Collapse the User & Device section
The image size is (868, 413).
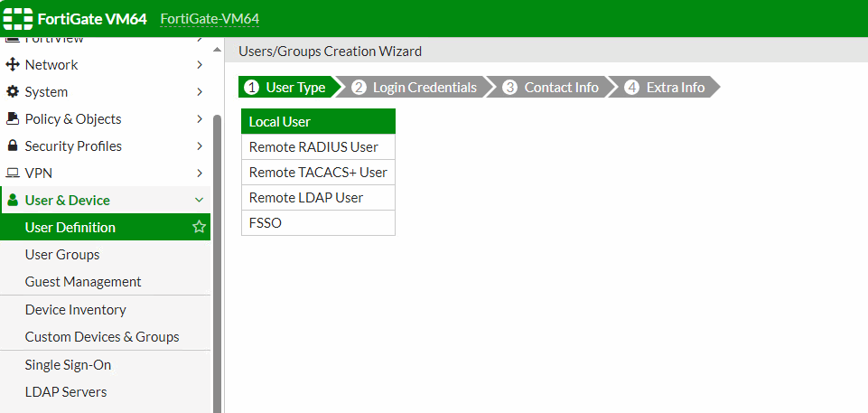tap(200, 201)
